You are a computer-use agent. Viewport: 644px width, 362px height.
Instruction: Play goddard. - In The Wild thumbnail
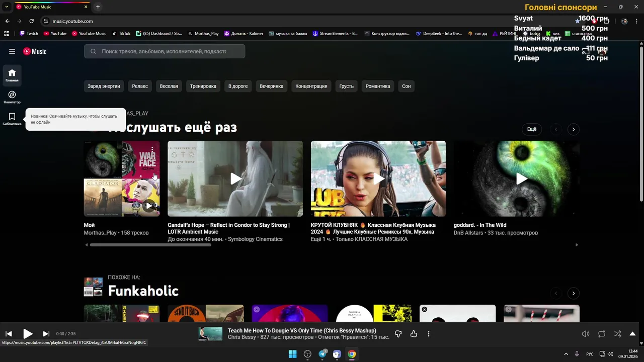522,178
